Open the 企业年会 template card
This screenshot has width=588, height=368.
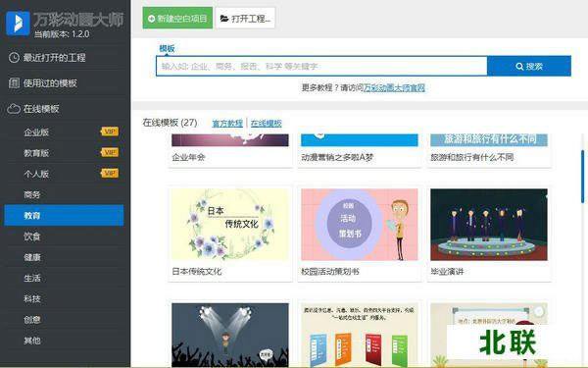(230, 150)
